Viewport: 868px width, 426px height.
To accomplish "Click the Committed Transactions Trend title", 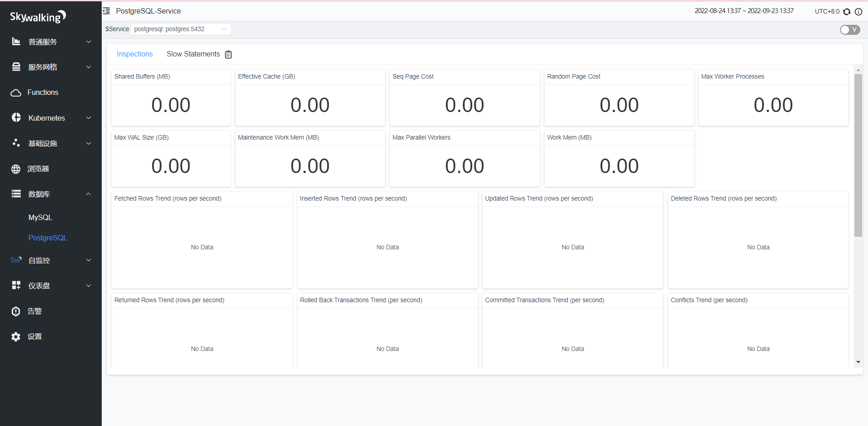I will click(x=544, y=300).
